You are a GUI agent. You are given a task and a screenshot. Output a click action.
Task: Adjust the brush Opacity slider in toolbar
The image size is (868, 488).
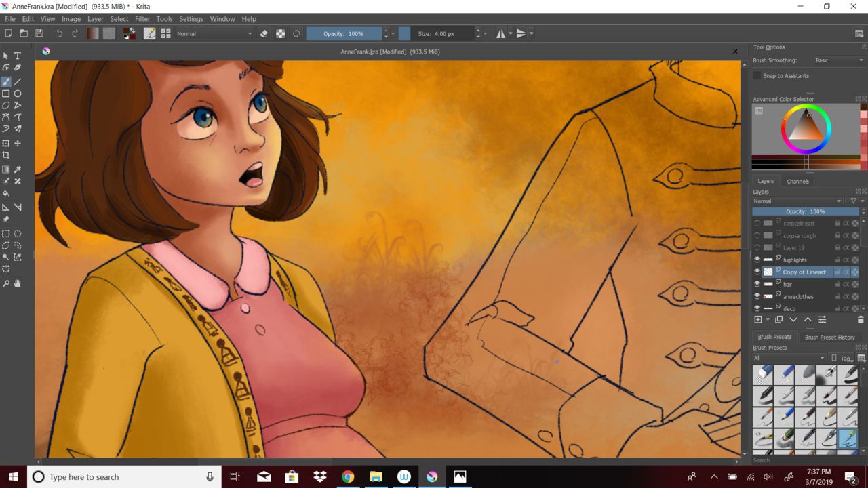click(344, 33)
